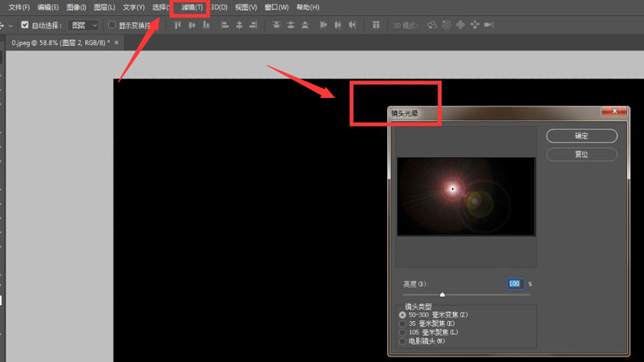Switch to the 0.jpeg document tab
This screenshot has height=362, width=644.
tap(60, 43)
